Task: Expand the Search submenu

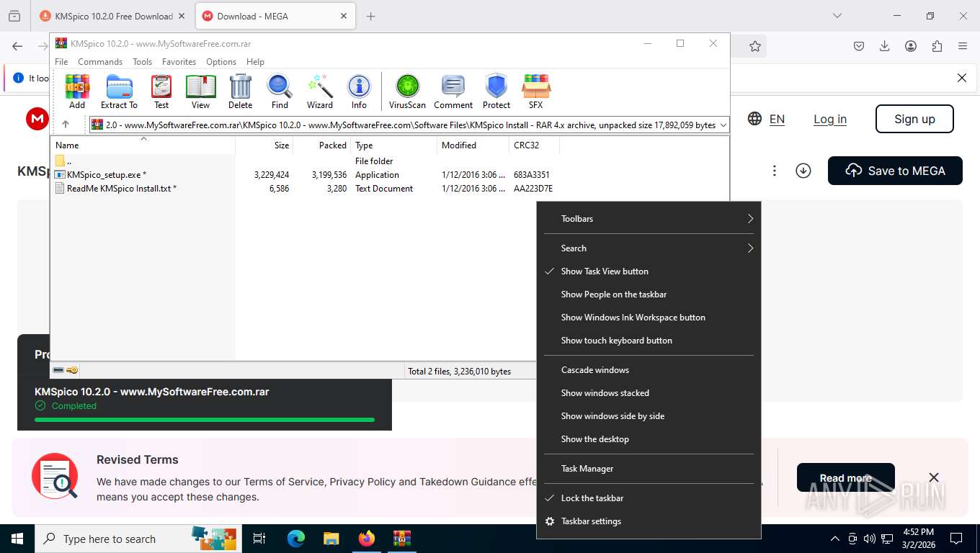Action: [649, 248]
